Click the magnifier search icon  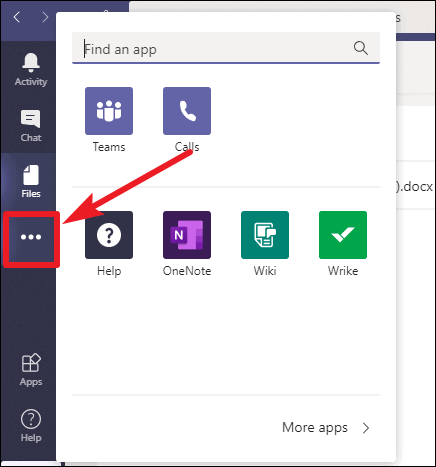click(361, 48)
